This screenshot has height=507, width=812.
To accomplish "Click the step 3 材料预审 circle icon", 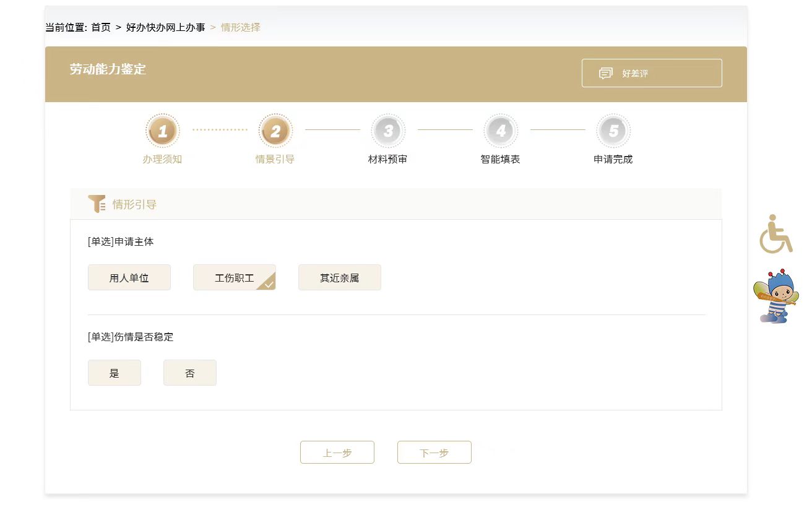I will click(388, 131).
